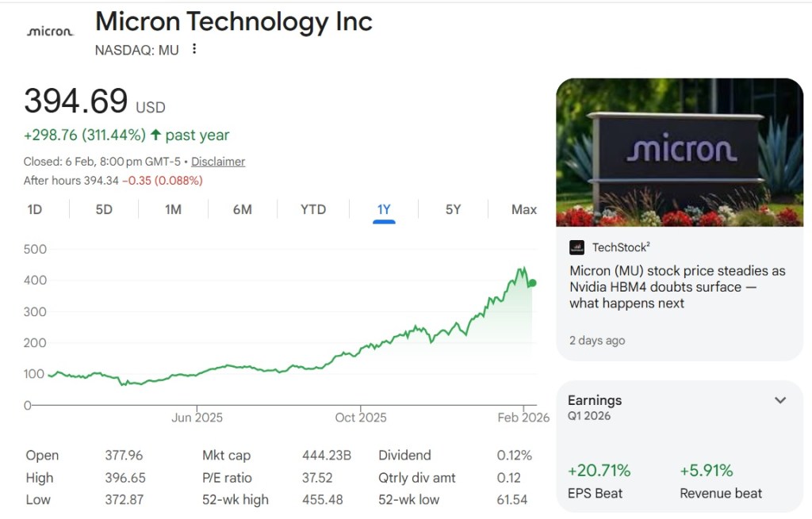Screen dimensions: 812x519
Task: Click the Micron Technology Inc title
Action: click(x=234, y=21)
